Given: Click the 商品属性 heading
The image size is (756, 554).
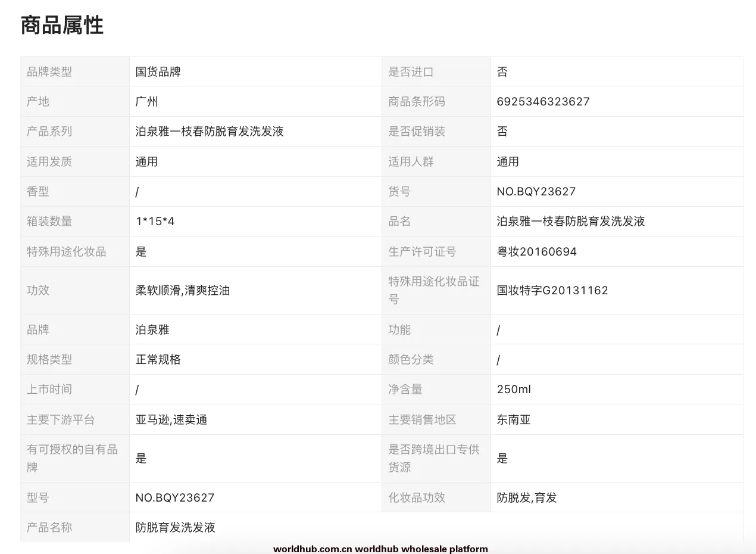Looking at the screenshot, I should coord(62,26).
